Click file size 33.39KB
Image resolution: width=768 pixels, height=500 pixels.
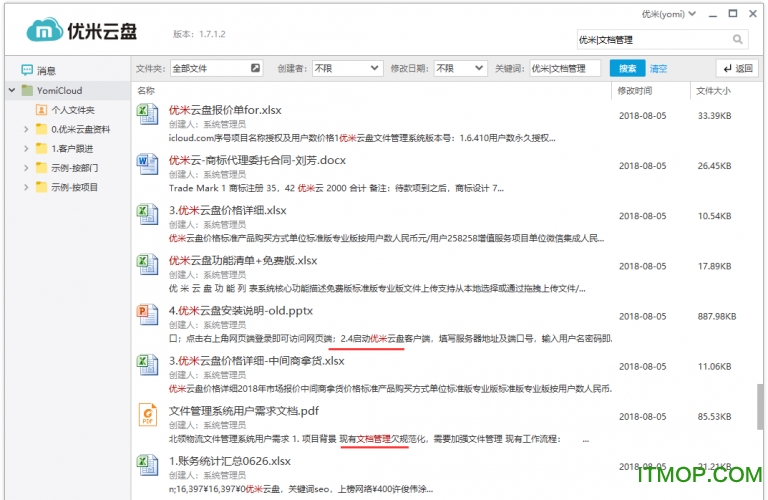click(714, 116)
